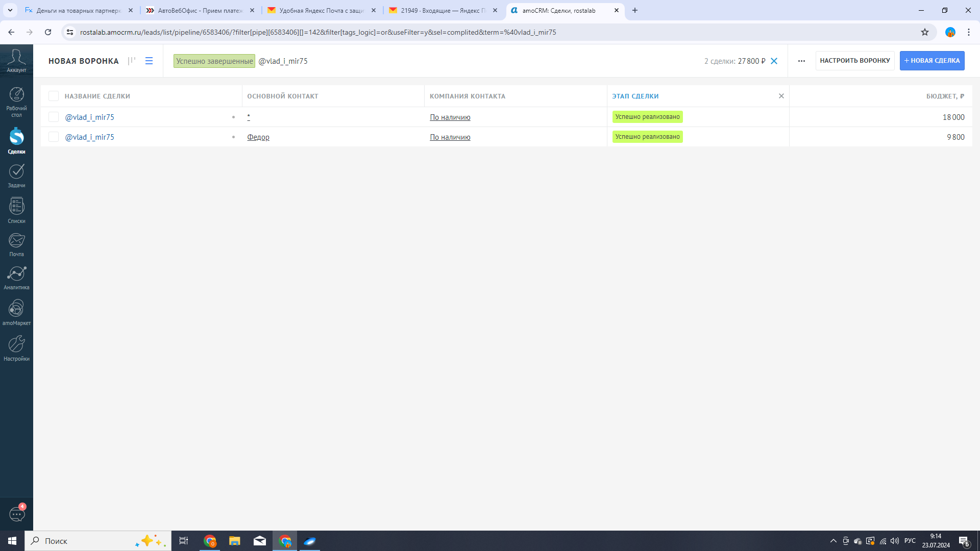Check the 18 000 budget deal checkbox
Screen dimensions: 980x551
[53, 117]
